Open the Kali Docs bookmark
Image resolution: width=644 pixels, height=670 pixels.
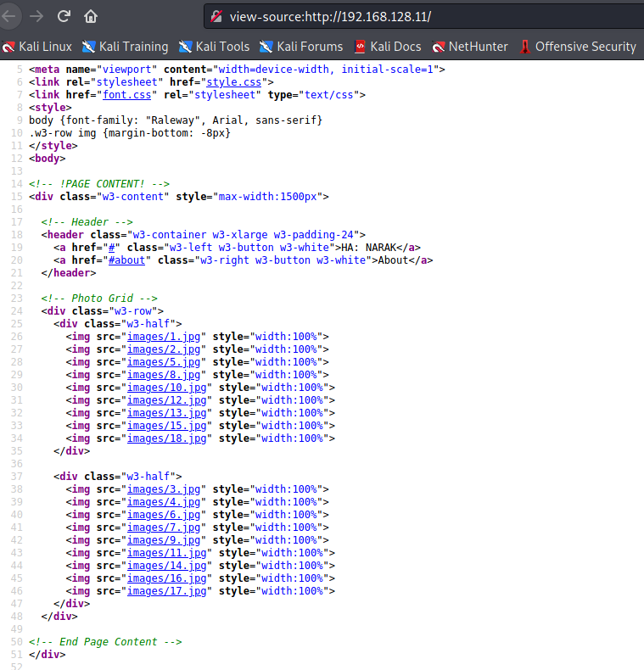click(388, 47)
